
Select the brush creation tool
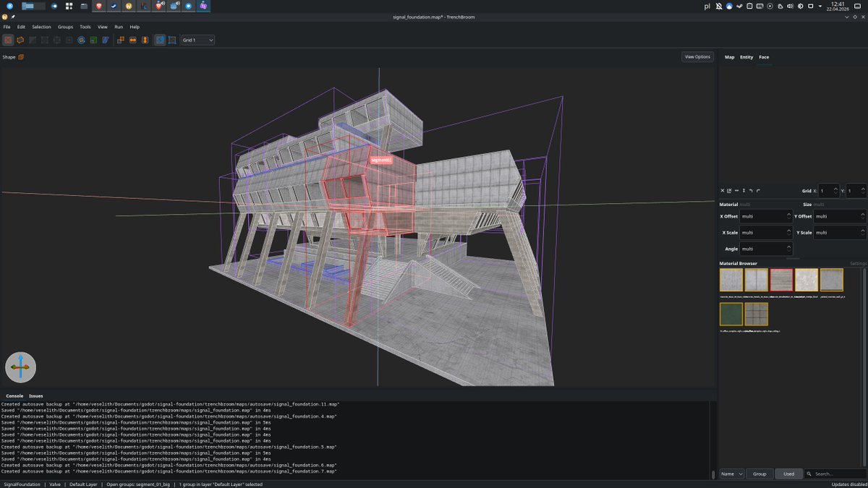click(x=8, y=40)
